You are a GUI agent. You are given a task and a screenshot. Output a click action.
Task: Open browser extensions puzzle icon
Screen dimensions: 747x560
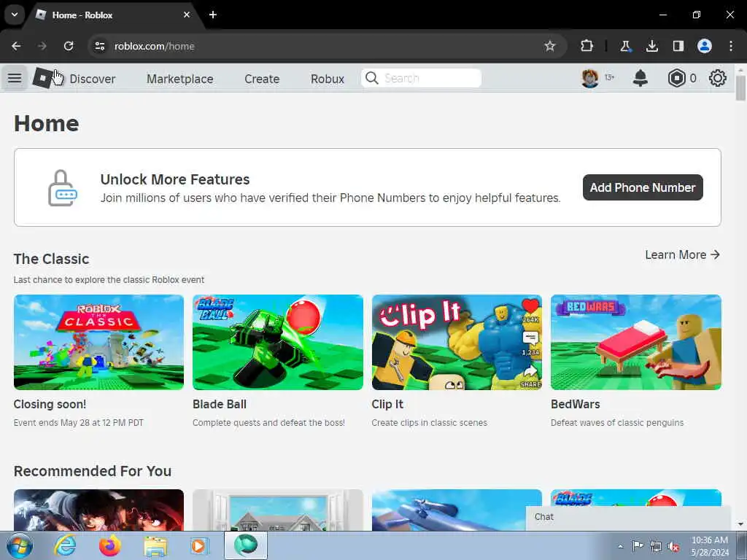[x=587, y=46]
